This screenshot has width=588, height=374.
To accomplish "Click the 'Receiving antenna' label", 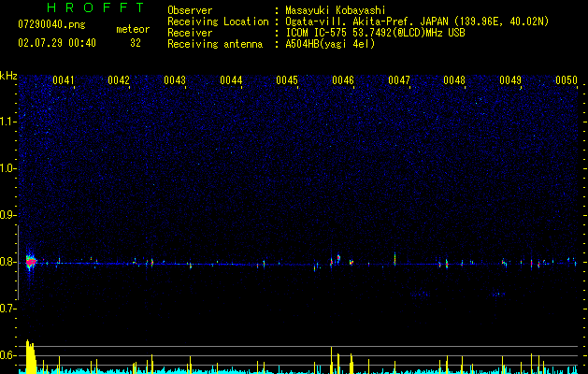I will (215, 44).
